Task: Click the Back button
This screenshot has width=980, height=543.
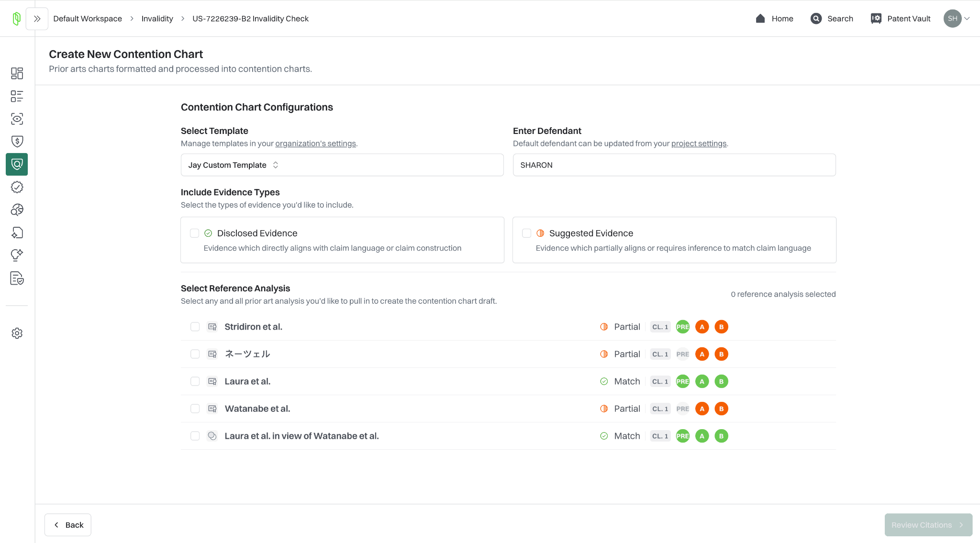Action: tap(68, 525)
